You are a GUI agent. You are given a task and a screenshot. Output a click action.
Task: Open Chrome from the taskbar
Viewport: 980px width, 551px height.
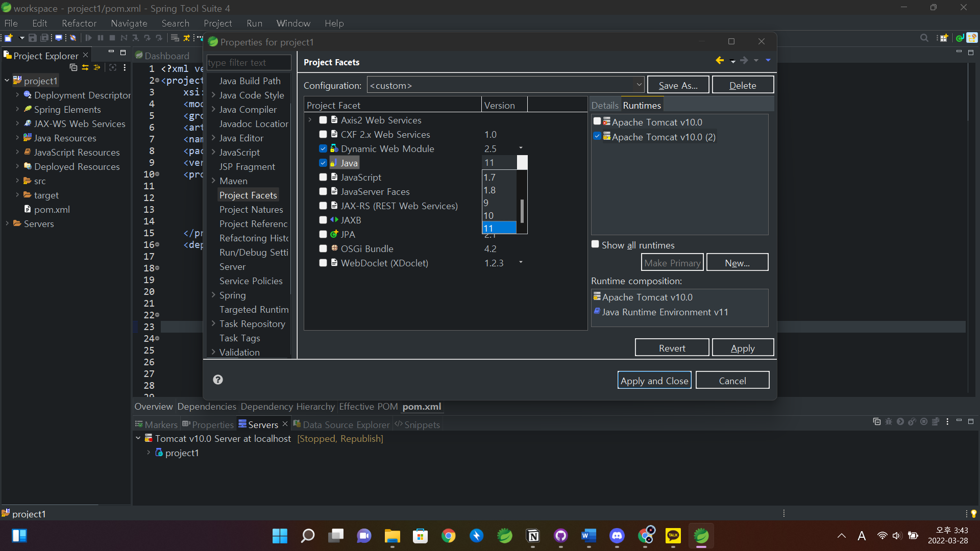(x=448, y=536)
